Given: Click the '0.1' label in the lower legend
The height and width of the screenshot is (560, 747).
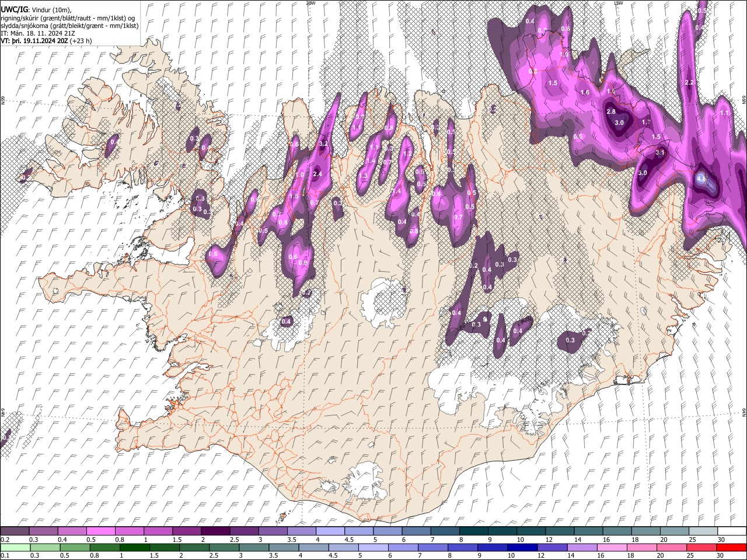Looking at the screenshot, I should 5,556.
